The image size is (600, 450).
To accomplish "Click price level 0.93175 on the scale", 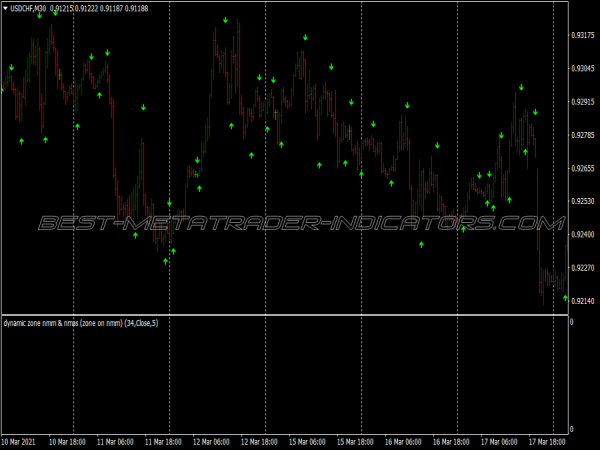I will pyautogui.click(x=583, y=35).
